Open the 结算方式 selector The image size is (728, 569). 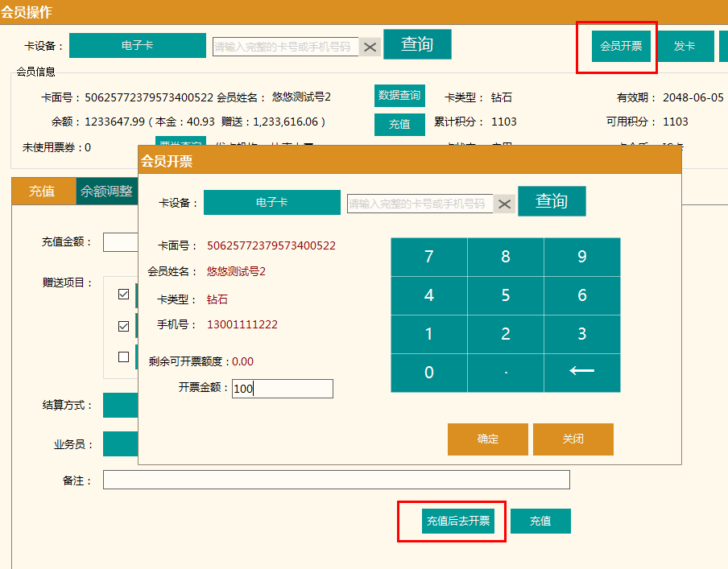tap(120, 406)
